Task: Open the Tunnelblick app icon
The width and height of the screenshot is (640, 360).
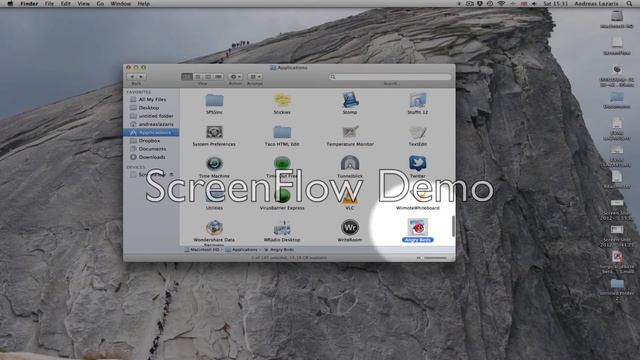Action: pos(350,164)
